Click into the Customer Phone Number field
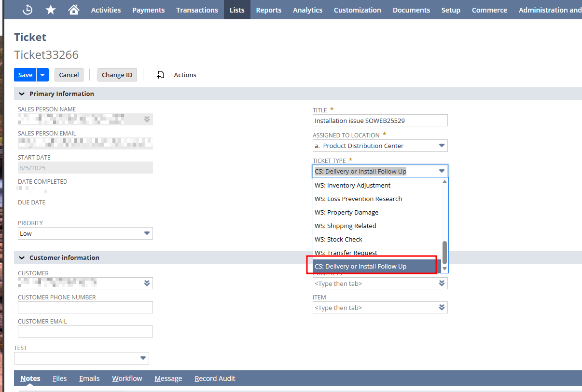 click(x=85, y=308)
